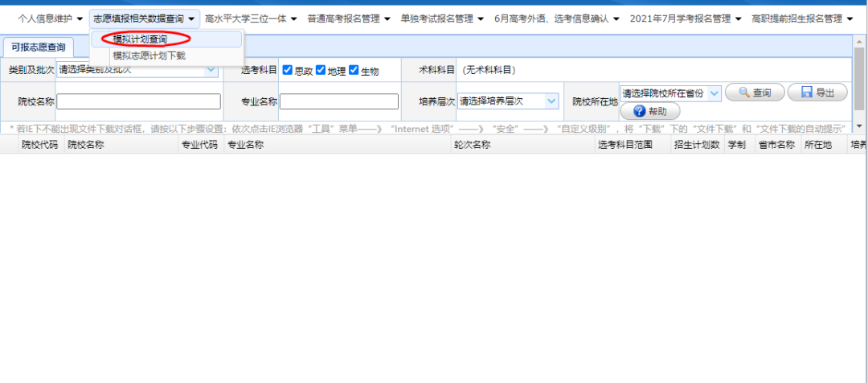Expand the 类别及批次 dropdown
The width and height of the screenshot is (868, 383).
[211, 70]
